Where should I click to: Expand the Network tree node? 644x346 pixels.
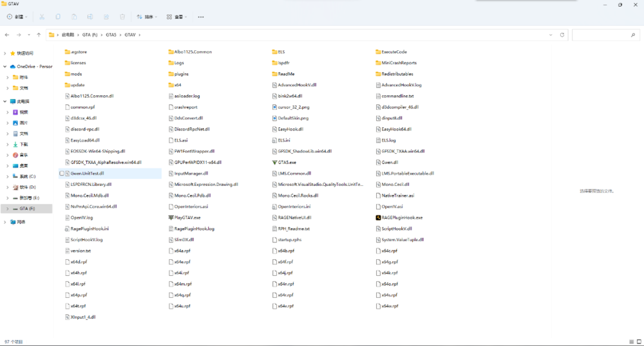5,222
